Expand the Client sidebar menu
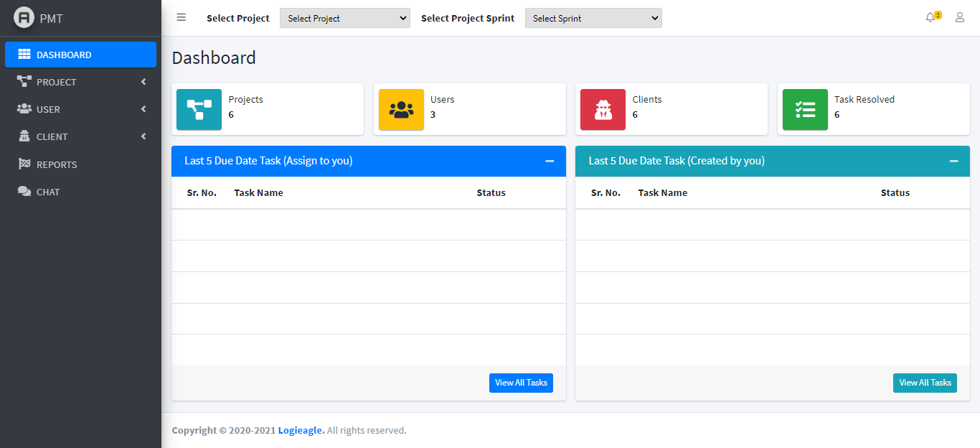This screenshot has height=448, width=980. pyautogui.click(x=80, y=136)
